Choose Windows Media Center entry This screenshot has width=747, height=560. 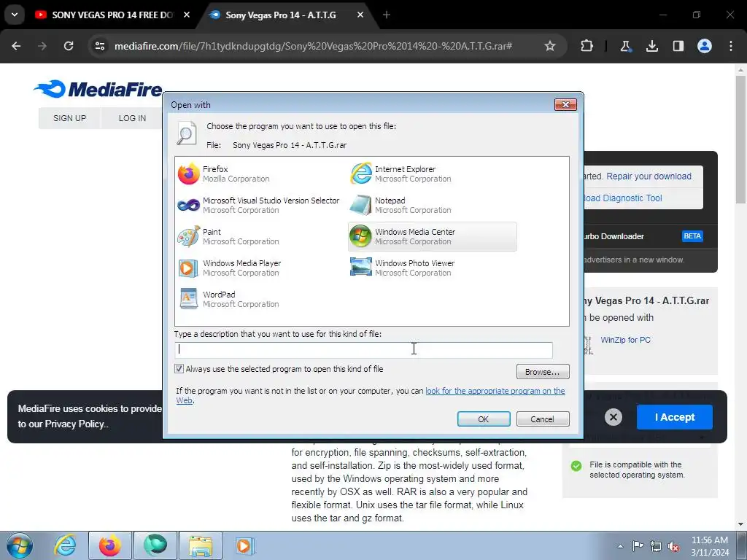432,237
